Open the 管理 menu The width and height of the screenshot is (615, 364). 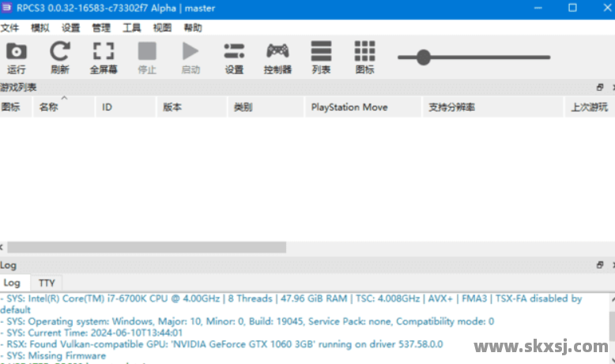tap(101, 27)
